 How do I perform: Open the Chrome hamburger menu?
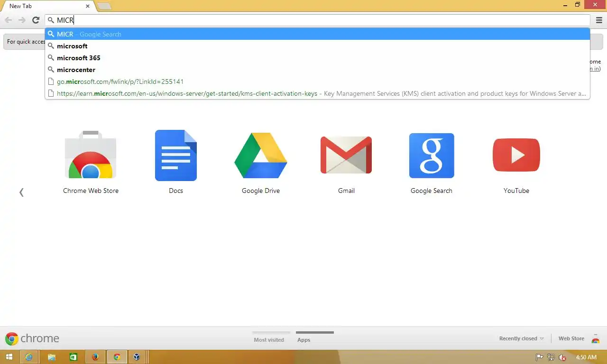pos(599,20)
